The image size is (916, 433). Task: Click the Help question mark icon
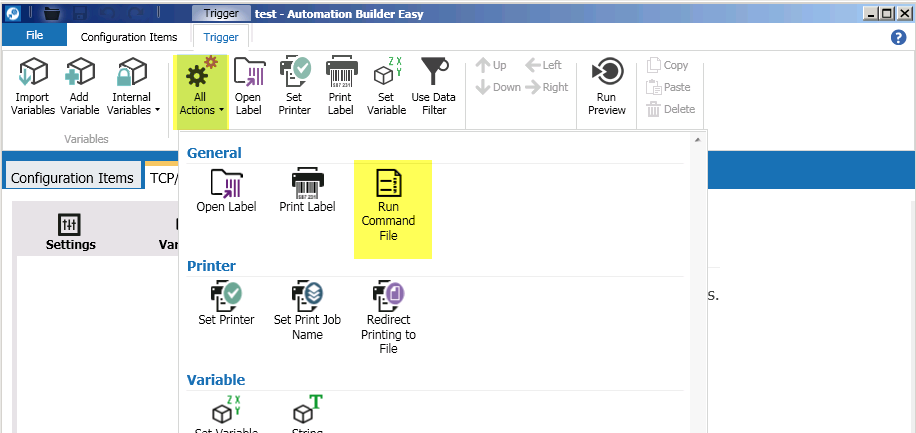pyautogui.click(x=898, y=37)
